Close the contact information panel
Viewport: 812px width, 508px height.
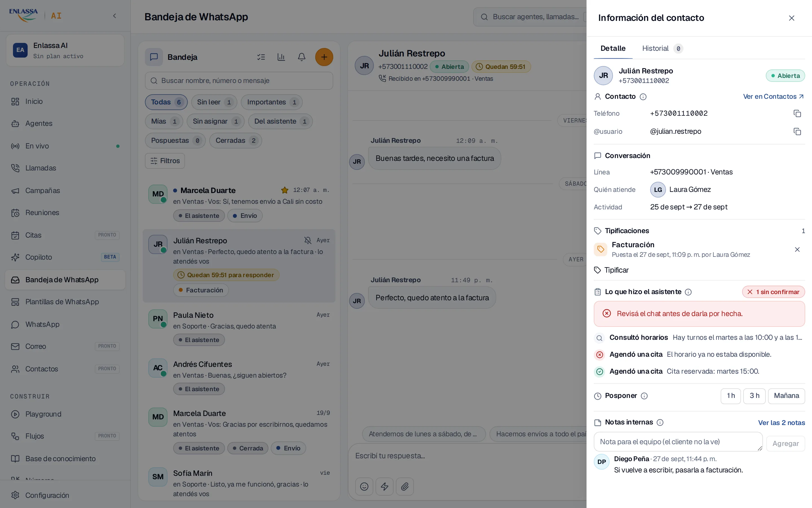(791, 18)
